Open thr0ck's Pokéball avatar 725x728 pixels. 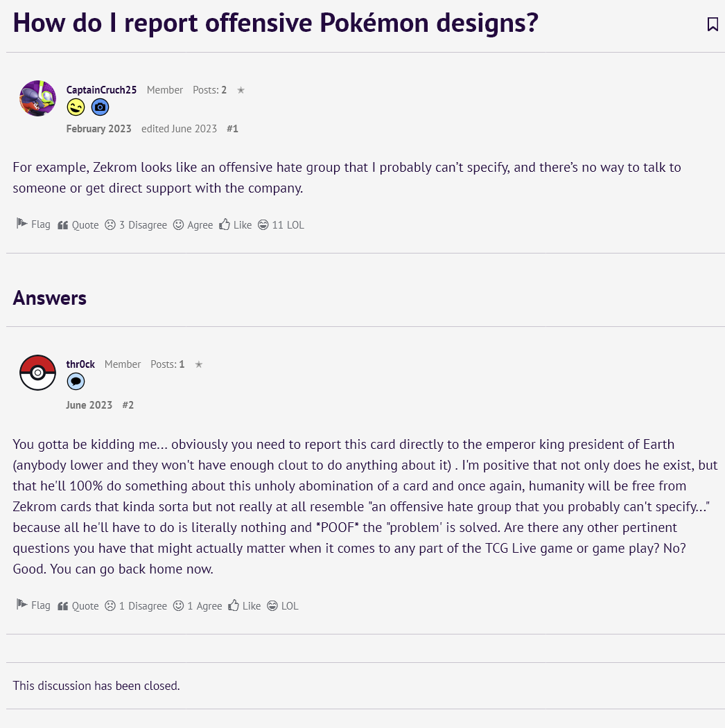click(37, 373)
